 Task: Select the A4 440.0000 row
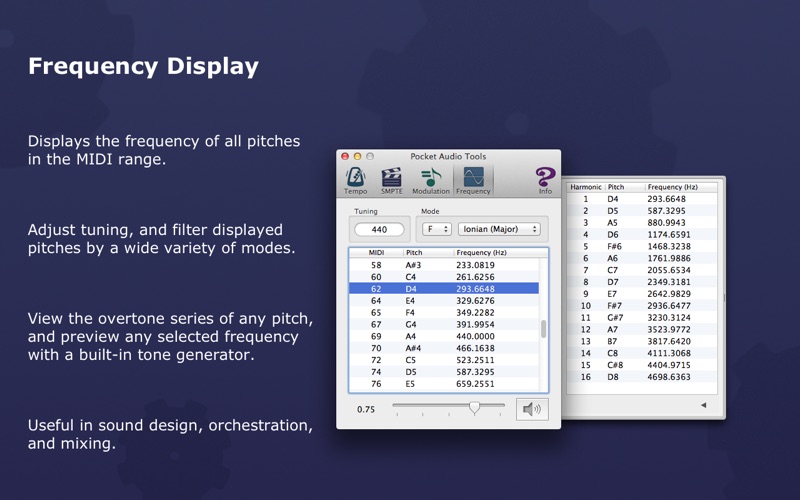point(443,337)
